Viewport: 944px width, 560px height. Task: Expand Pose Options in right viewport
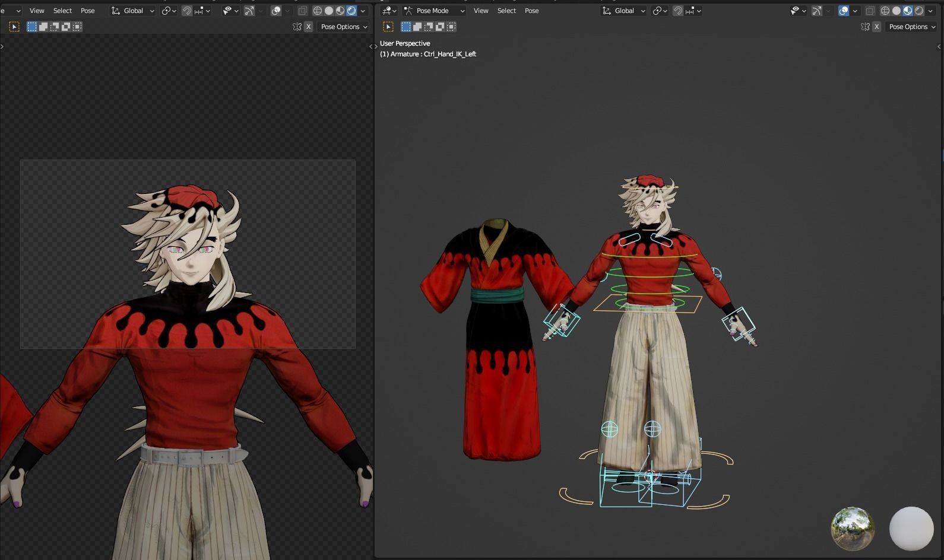coord(911,27)
